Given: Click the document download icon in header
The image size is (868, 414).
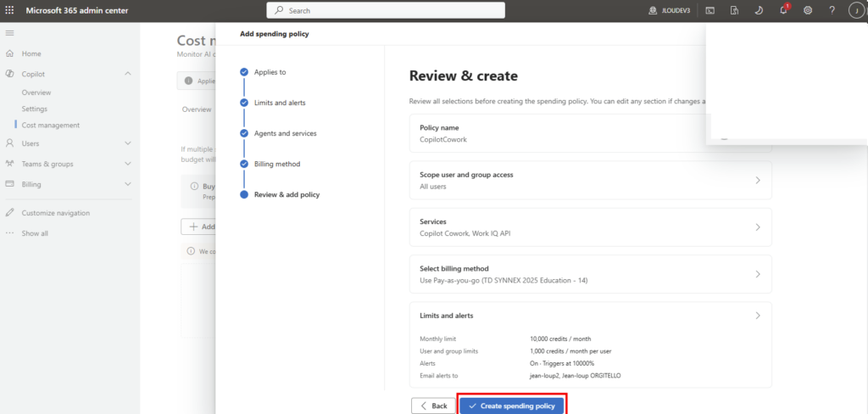Looking at the screenshot, I should [x=734, y=10].
